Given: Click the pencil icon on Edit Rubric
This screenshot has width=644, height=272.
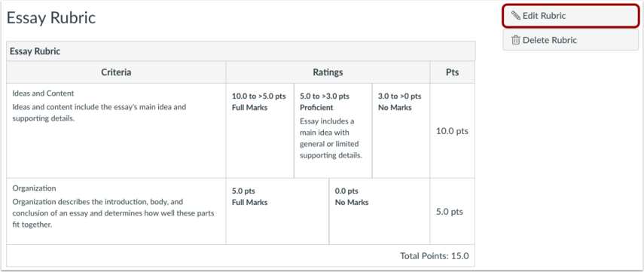Looking at the screenshot, I should coord(515,16).
